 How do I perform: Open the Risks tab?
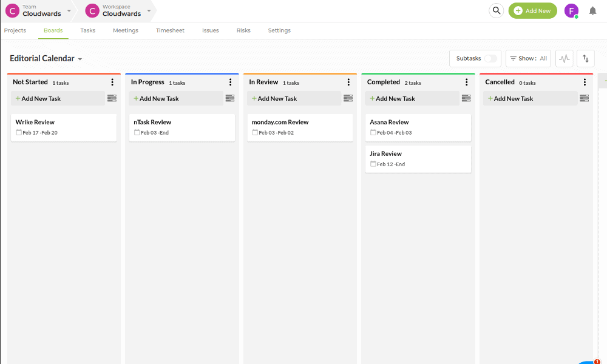coord(243,30)
